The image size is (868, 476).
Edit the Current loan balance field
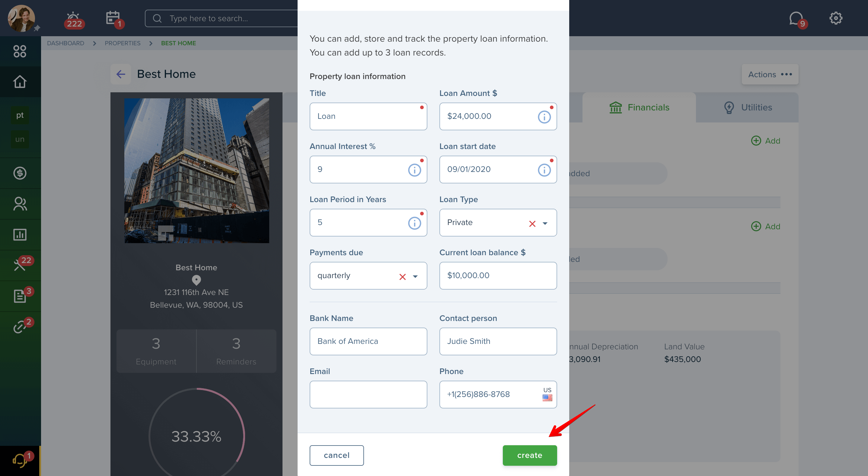(498, 276)
